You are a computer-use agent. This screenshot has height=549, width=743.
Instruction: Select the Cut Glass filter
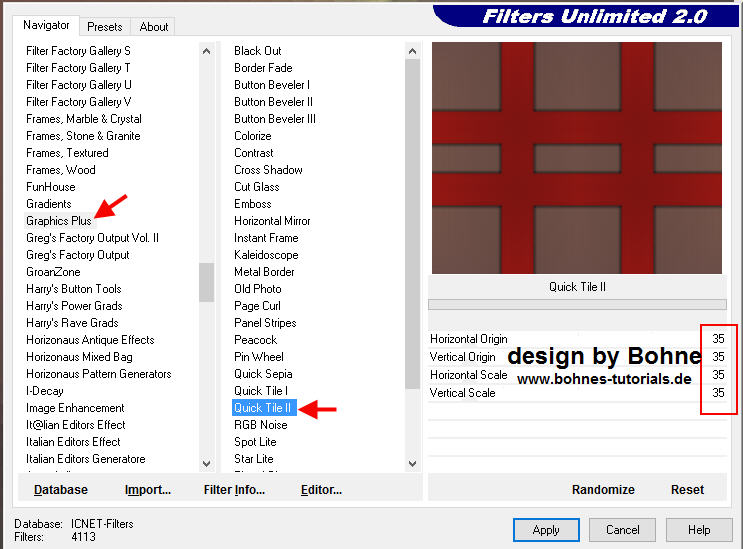pos(256,187)
